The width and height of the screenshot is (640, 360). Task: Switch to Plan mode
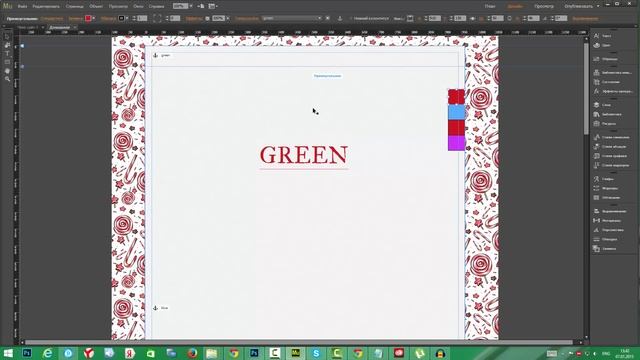click(490, 6)
